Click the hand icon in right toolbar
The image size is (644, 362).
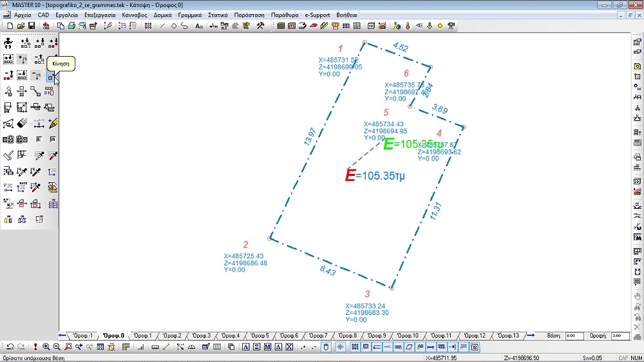point(637,296)
